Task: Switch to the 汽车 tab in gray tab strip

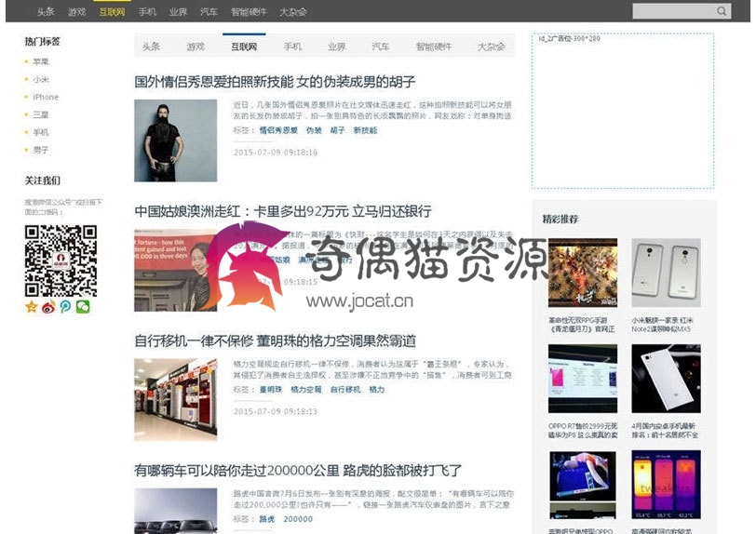Action: pyautogui.click(x=381, y=47)
